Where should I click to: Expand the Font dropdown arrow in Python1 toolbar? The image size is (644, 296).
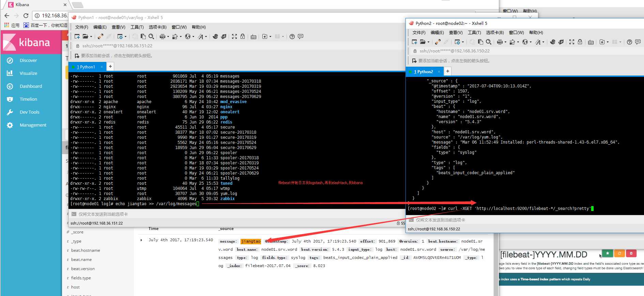206,36
